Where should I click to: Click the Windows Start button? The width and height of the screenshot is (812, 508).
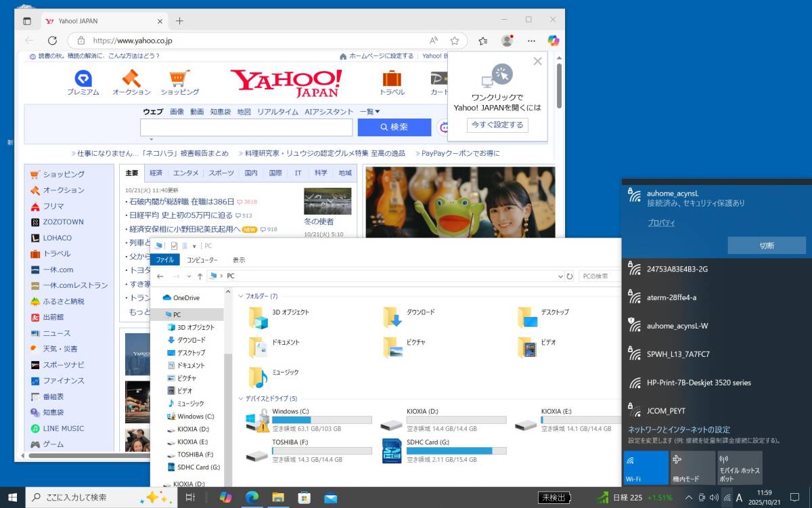tap(12, 497)
